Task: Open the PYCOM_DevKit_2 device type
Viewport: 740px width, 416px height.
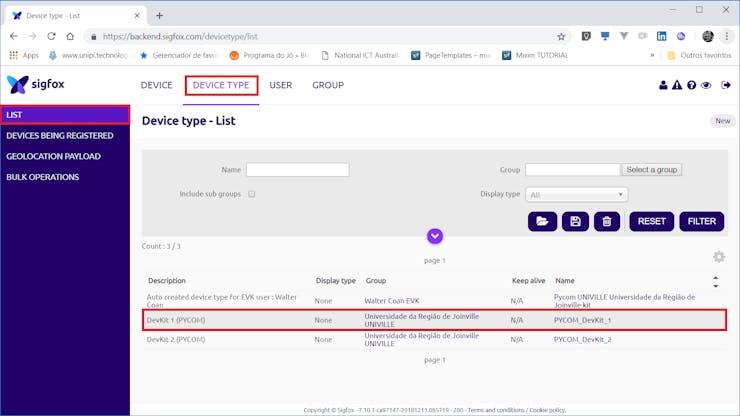Action: coord(582,340)
